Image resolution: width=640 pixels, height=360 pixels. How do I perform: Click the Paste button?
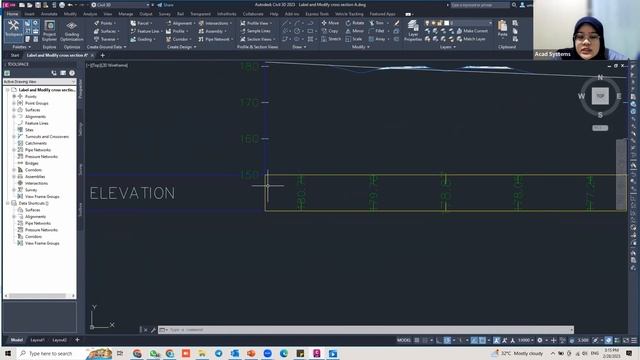(x=502, y=29)
